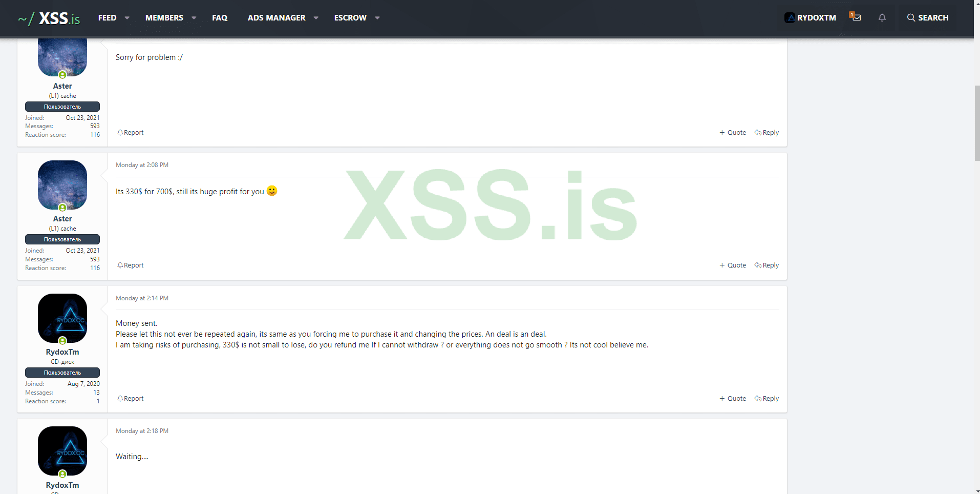
Task: Click "(L1) cache" title on "330$ for 700$" post
Action: [62, 229]
